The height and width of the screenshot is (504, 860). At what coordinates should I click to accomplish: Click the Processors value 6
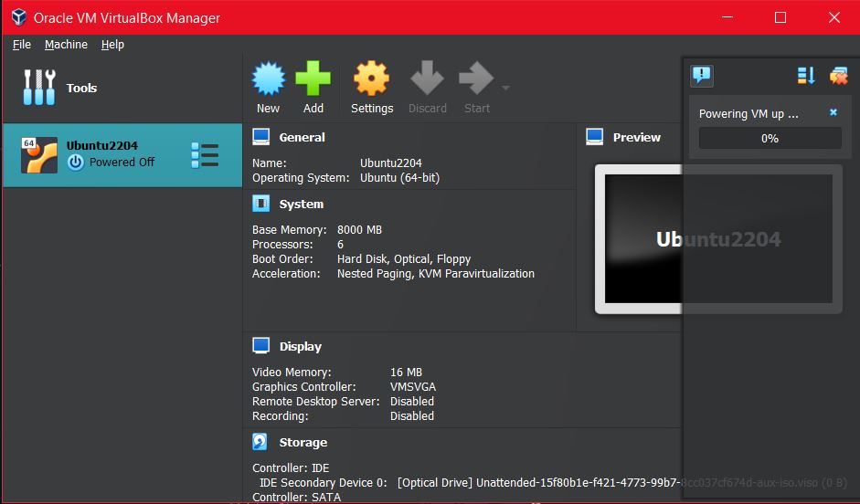tap(340, 245)
